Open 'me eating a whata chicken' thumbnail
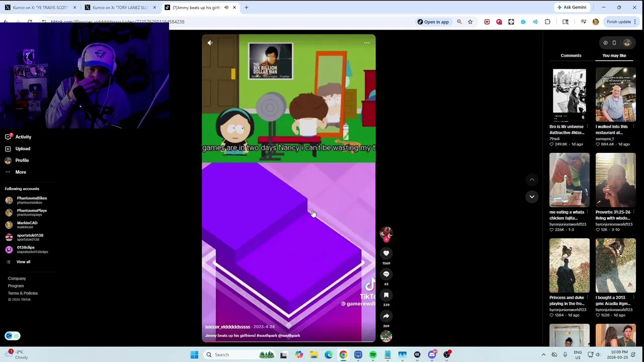This screenshot has height=362, width=644. [570, 180]
